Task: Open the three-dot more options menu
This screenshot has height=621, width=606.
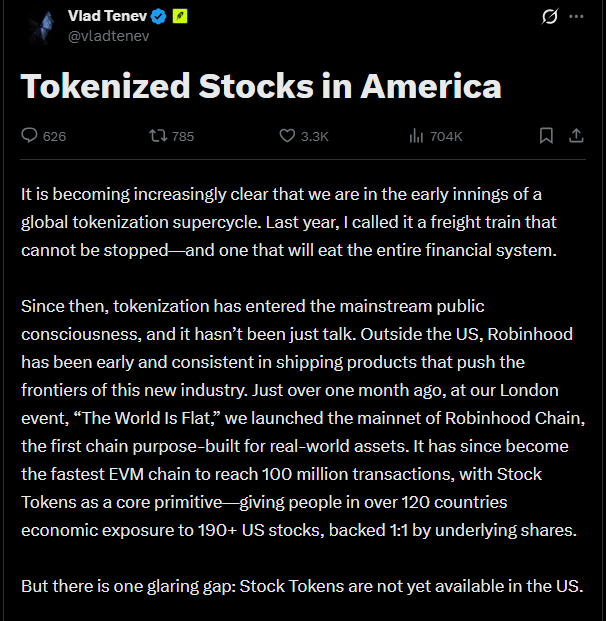Action: pos(576,17)
